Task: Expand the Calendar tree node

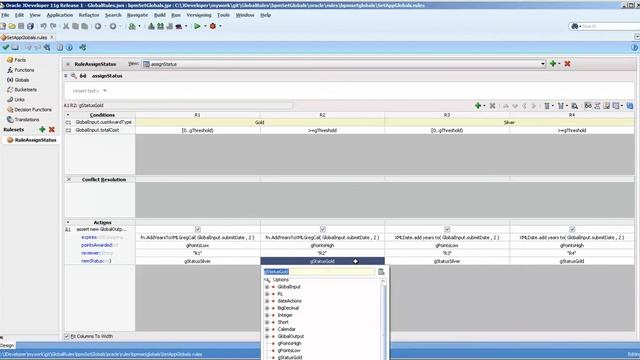Action: (267, 329)
